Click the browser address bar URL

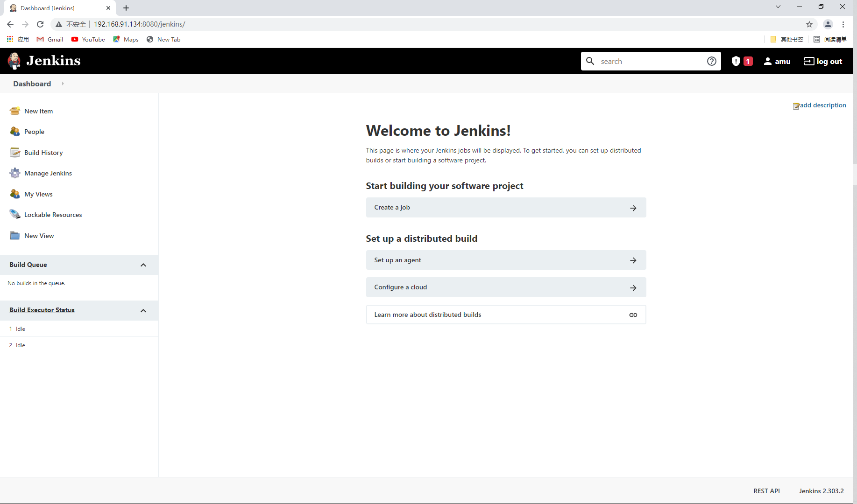click(x=139, y=24)
